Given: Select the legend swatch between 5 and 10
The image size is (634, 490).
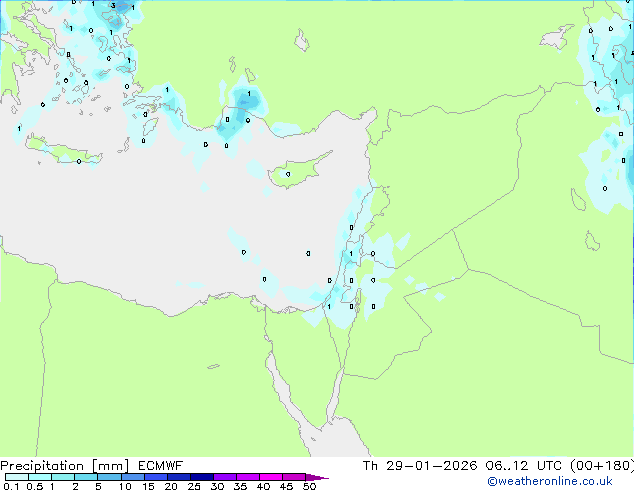Looking at the screenshot, I should coord(109,477).
